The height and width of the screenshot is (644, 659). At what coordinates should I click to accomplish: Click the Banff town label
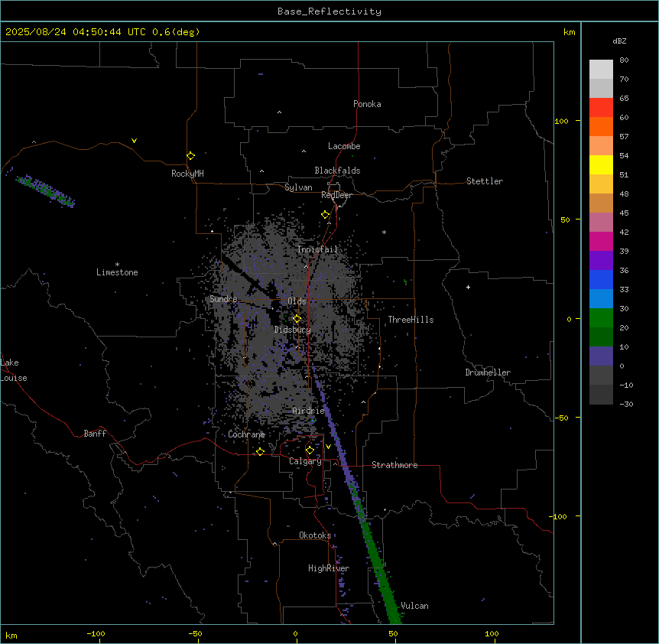coord(95,434)
